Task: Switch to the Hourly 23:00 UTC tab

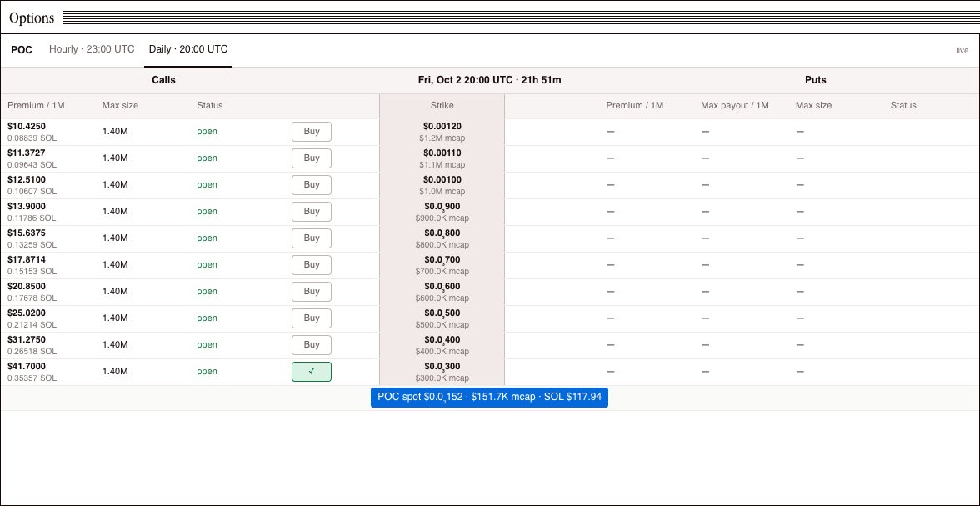Action: [x=92, y=49]
